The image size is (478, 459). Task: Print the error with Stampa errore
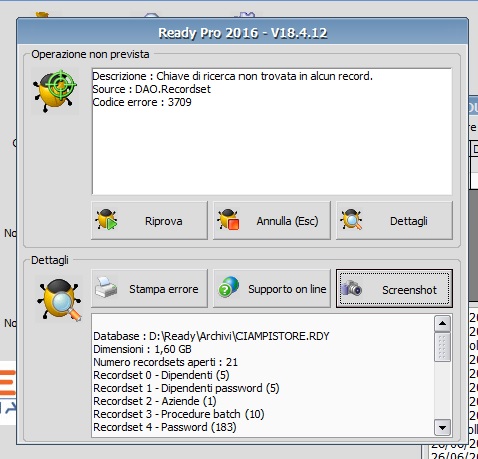[149, 289]
